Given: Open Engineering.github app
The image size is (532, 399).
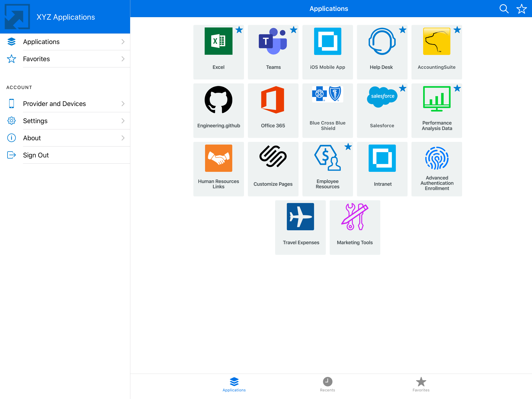Looking at the screenshot, I should [218, 110].
